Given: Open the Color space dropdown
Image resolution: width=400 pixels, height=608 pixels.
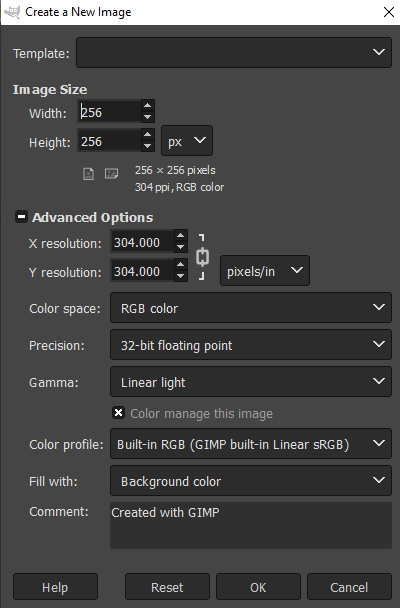Looking at the screenshot, I should (251, 307).
